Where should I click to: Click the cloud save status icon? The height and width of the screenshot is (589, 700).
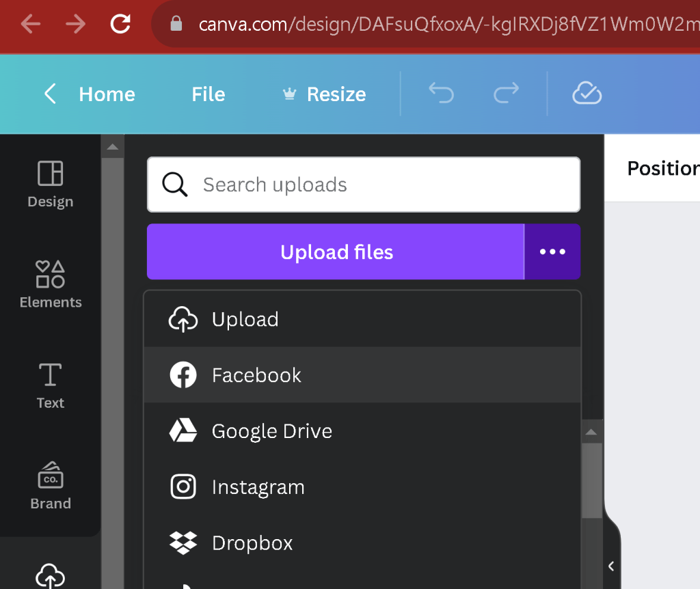coord(587,93)
